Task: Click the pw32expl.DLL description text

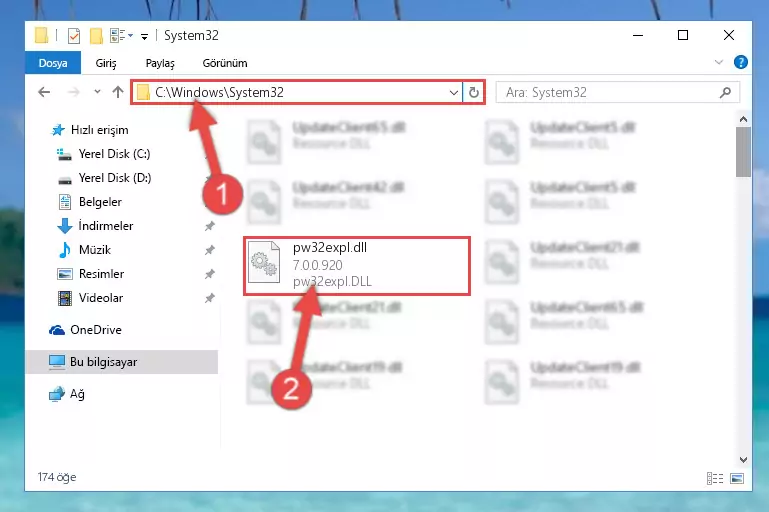Action: 332,282
